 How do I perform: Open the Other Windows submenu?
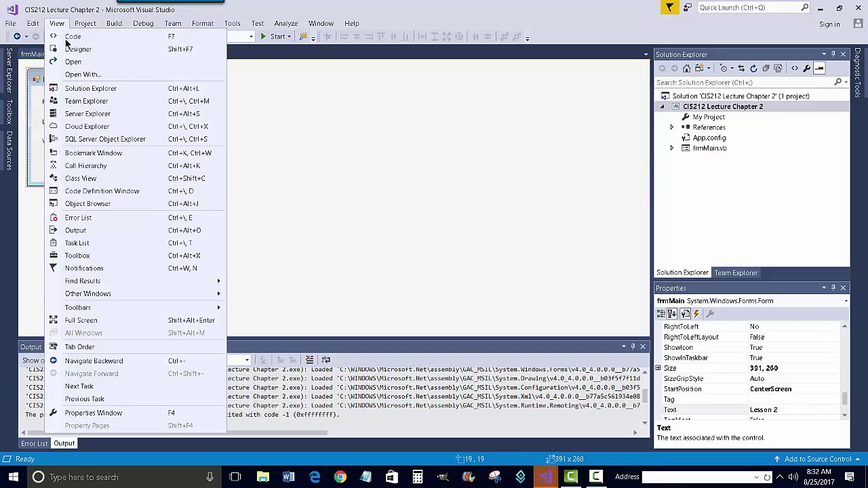click(x=136, y=293)
